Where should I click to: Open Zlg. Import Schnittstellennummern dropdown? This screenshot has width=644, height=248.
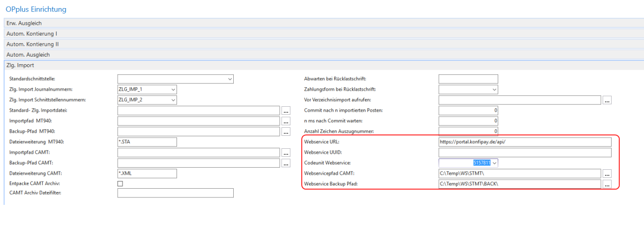click(x=173, y=100)
